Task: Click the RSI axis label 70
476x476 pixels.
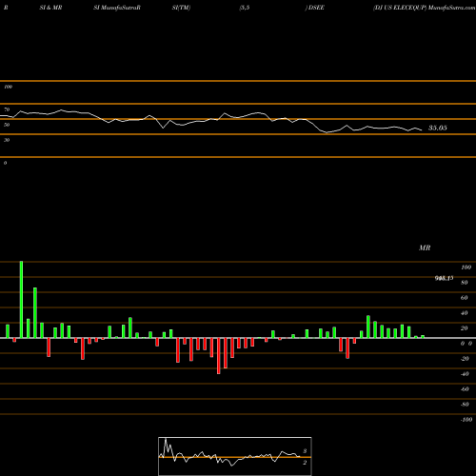Action: tap(7, 109)
